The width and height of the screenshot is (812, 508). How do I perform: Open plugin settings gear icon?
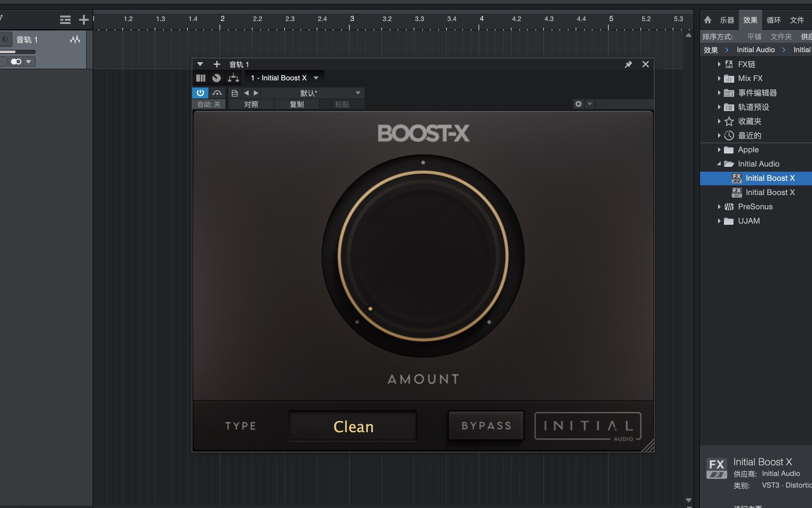pyautogui.click(x=579, y=104)
